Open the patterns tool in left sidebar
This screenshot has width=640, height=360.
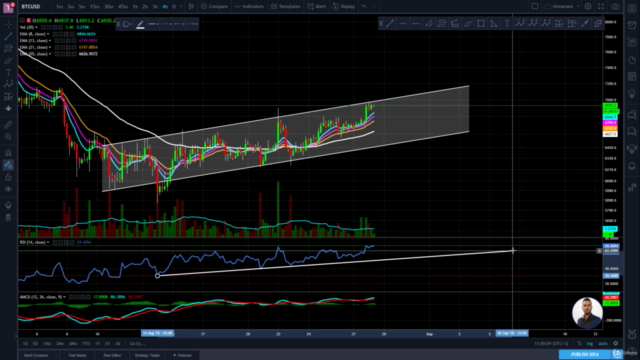[x=8, y=84]
